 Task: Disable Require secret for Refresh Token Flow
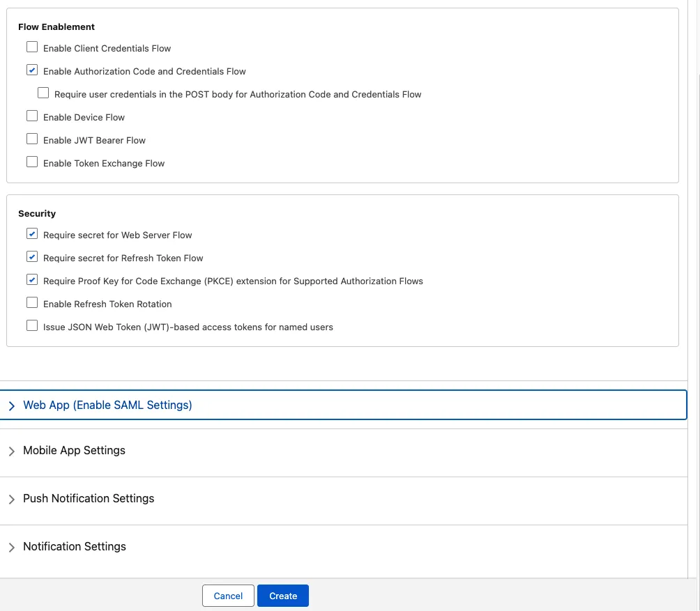(x=32, y=256)
